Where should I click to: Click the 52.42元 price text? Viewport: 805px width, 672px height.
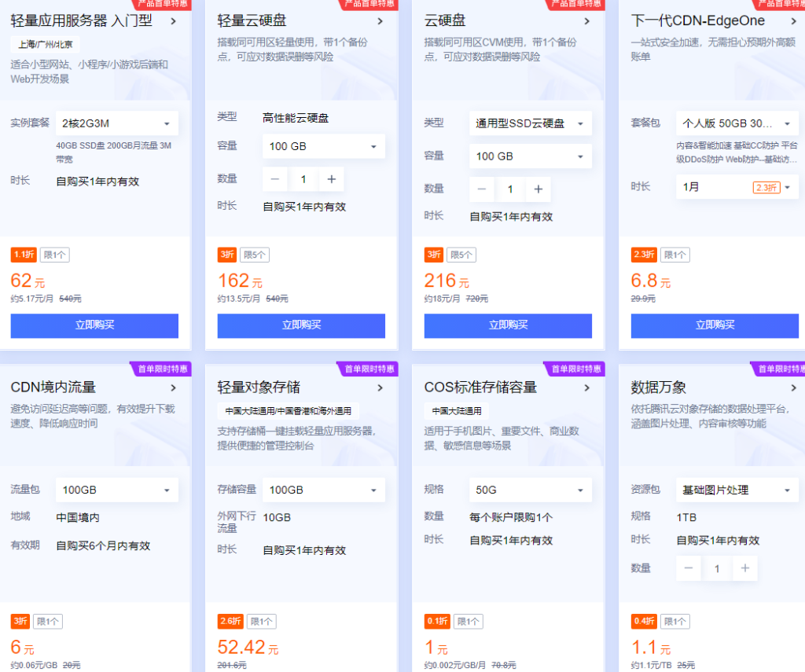pos(248,648)
